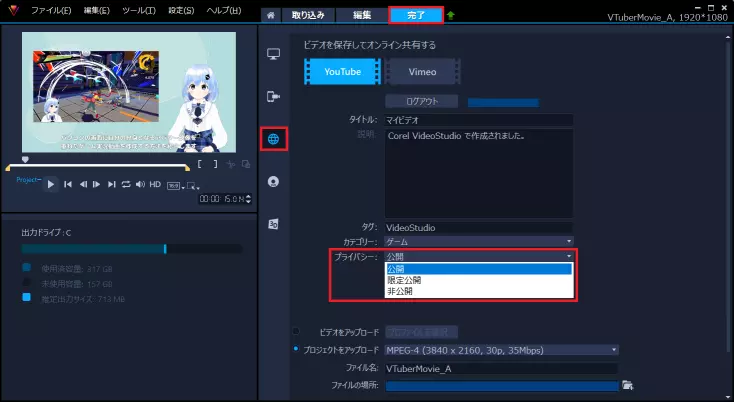The image size is (734, 402).
Task: Open the MPEG-4 profile dropdown
Action: [x=501, y=350]
